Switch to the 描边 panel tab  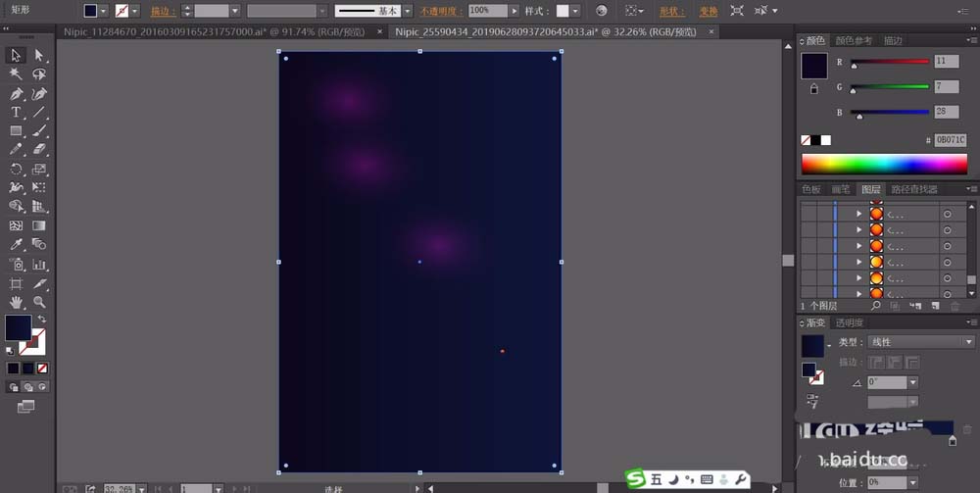pos(893,40)
